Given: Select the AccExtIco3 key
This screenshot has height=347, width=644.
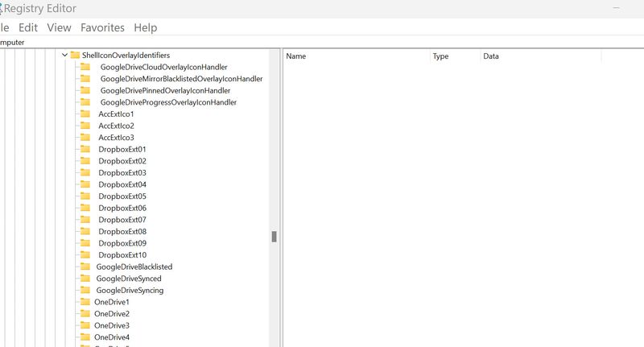Looking at the screenshot, I should click(116, 137).
